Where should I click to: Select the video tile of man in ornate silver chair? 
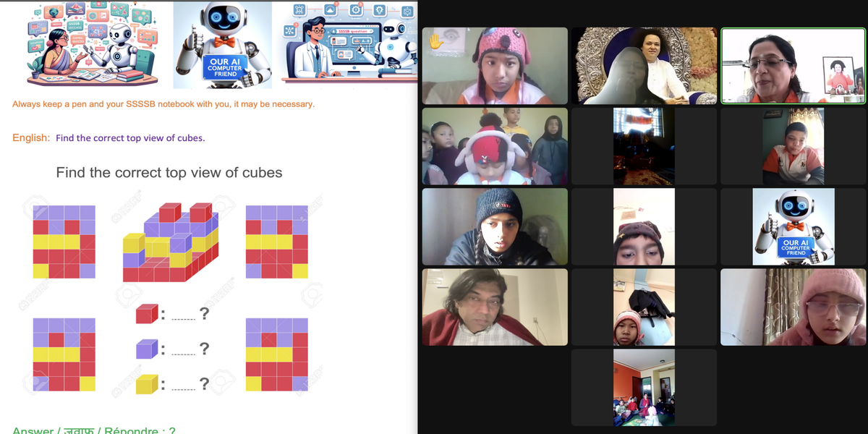click(644, 66)
